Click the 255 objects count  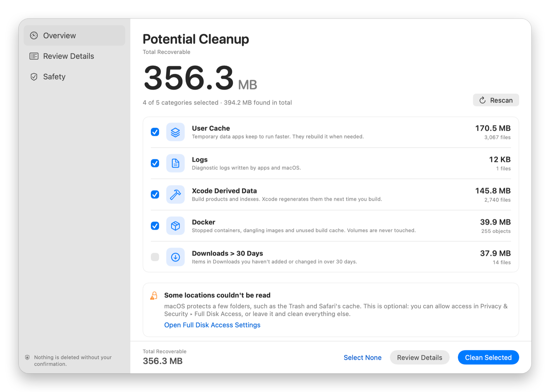click(496, 231)
